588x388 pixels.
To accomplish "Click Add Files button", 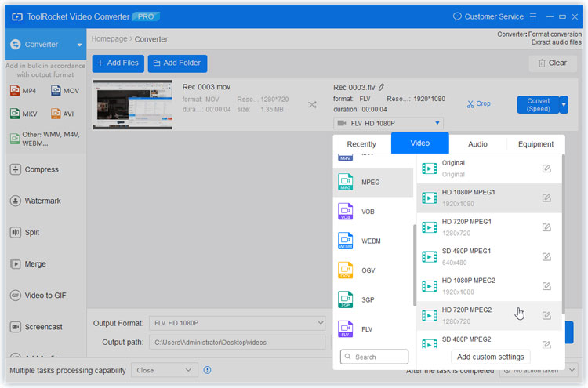I will (x=118, y=63).
